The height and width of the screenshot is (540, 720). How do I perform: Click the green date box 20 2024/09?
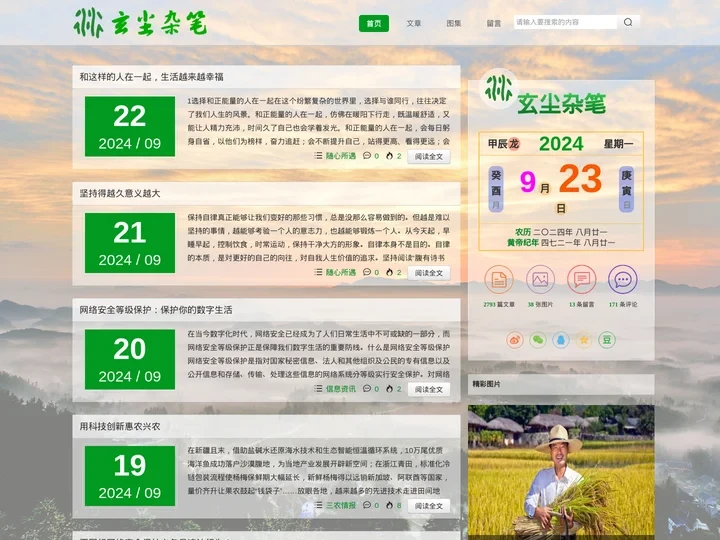tap(130, 360)
